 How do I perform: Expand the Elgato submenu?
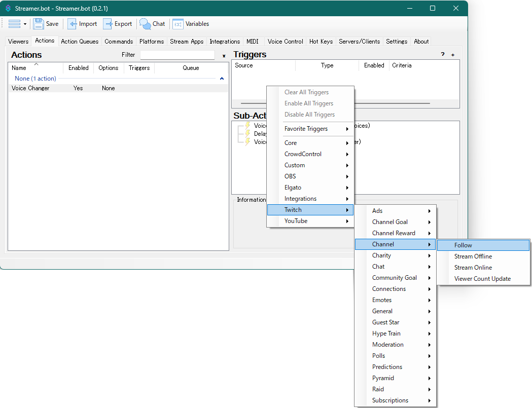310,188
